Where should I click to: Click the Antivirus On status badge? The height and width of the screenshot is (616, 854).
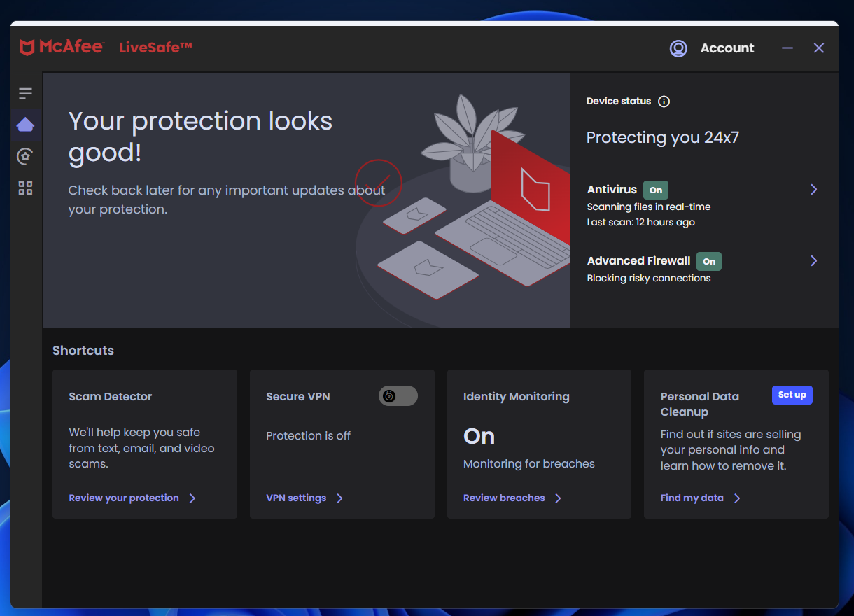tap(656, 190)
